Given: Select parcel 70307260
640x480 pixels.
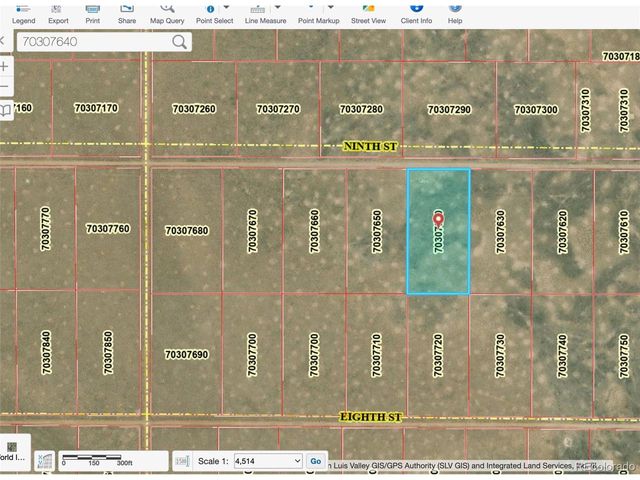Looking at the screenshot, I should pyautogui.click(x=194, y=109).
